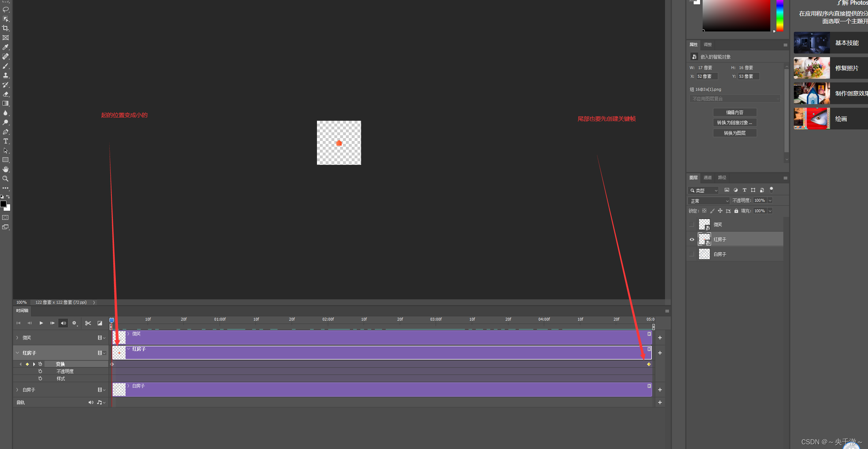Collapse the 红房子 timeline track
The width and height of the screenshot is (868, 449).
[17, 353]
